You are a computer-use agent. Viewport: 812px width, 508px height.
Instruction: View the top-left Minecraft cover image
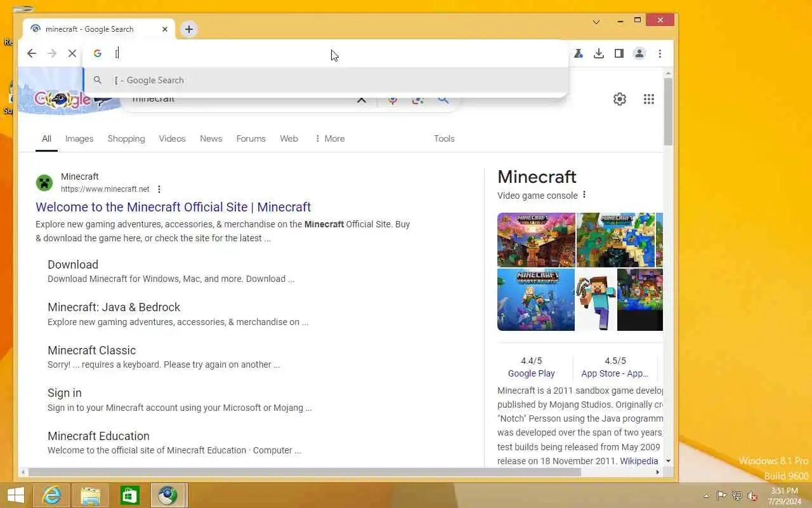[536, 239]
